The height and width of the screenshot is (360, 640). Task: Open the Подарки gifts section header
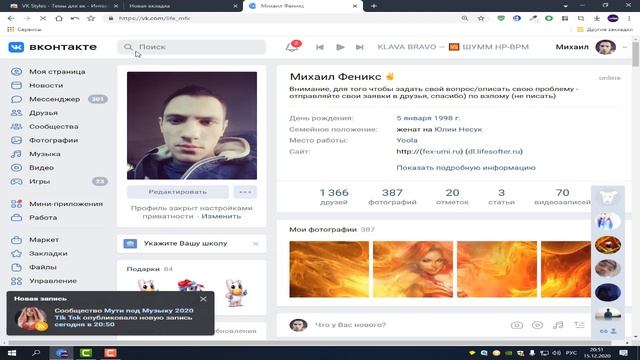tap(150, 269)
